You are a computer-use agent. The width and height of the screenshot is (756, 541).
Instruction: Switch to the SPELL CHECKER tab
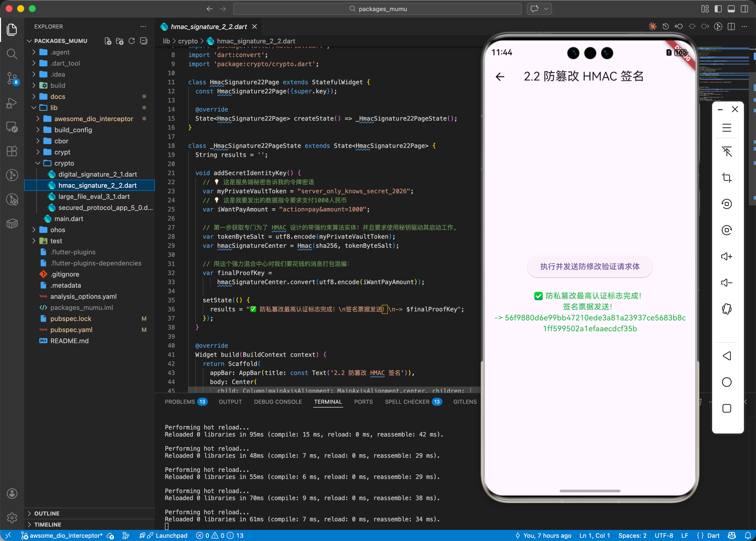pyautogui.click(x=413, y=402)
